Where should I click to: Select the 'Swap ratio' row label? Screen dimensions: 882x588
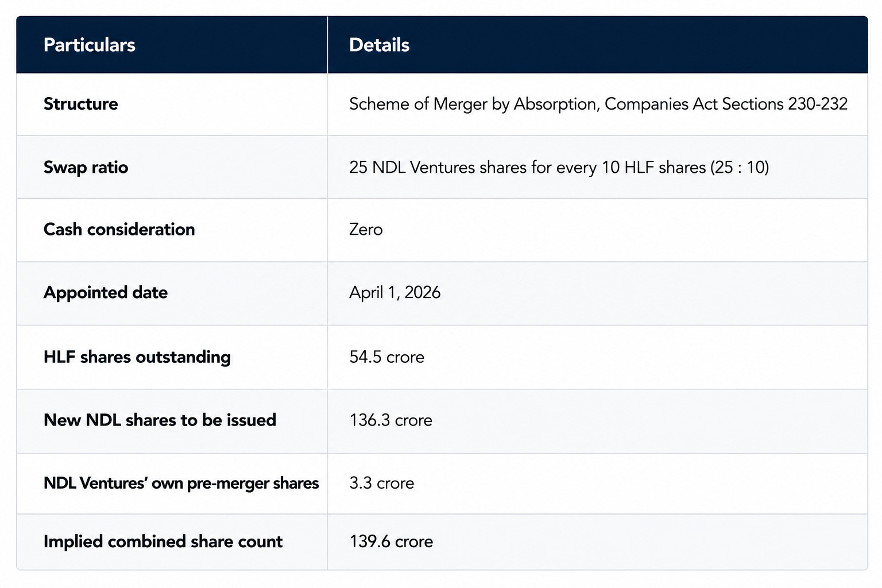tap(86, 167)
